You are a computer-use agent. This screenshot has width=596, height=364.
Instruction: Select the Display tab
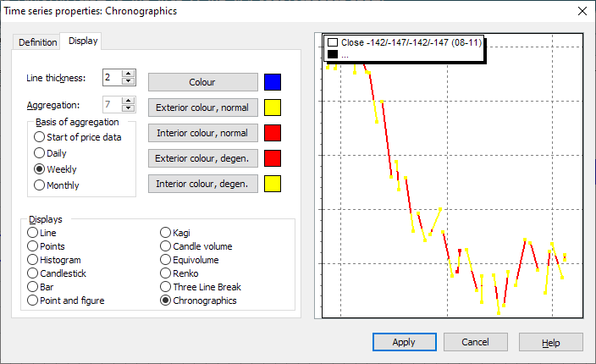tap(82, 41)
